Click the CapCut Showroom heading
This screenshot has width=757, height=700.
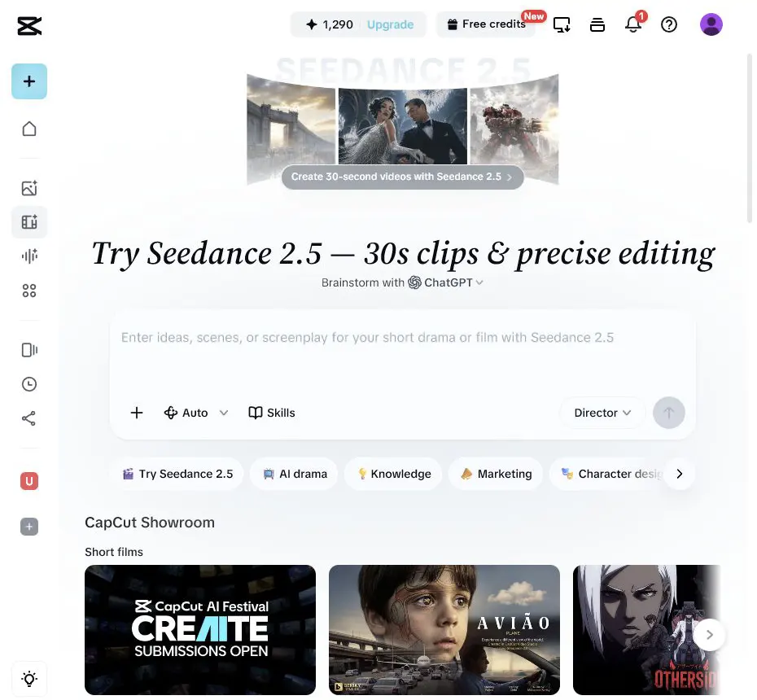tap(150, 523)
